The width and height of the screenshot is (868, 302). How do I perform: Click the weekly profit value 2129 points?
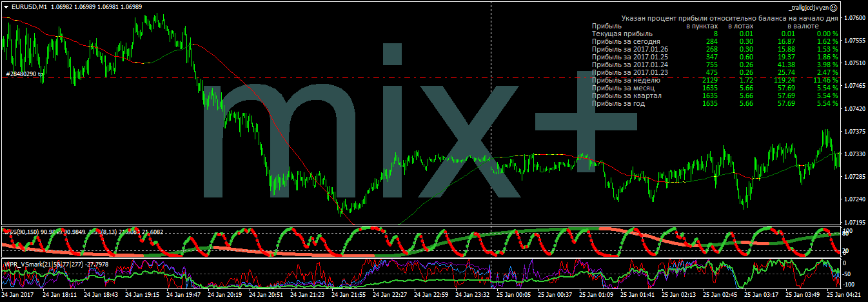coord(709,80)
